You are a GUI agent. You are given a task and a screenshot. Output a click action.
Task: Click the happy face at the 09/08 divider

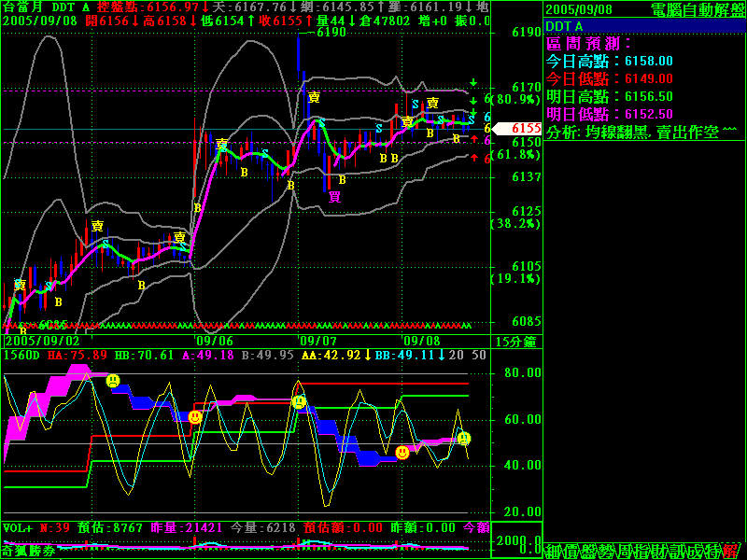(x=402, y=453)
